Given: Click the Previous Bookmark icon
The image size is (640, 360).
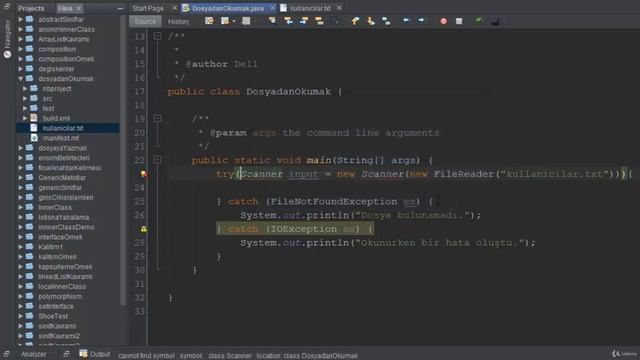Looking at the screenshot, I should [356, 21].
